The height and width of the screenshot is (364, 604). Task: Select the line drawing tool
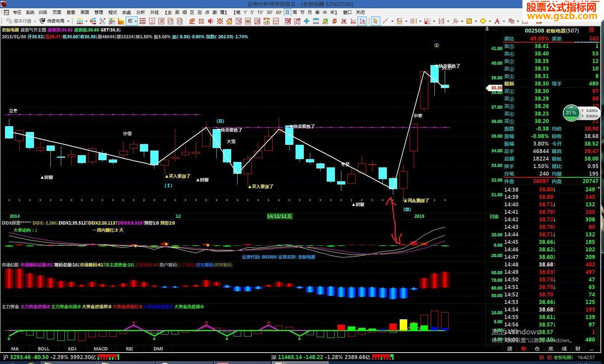[x=385, y=21]
